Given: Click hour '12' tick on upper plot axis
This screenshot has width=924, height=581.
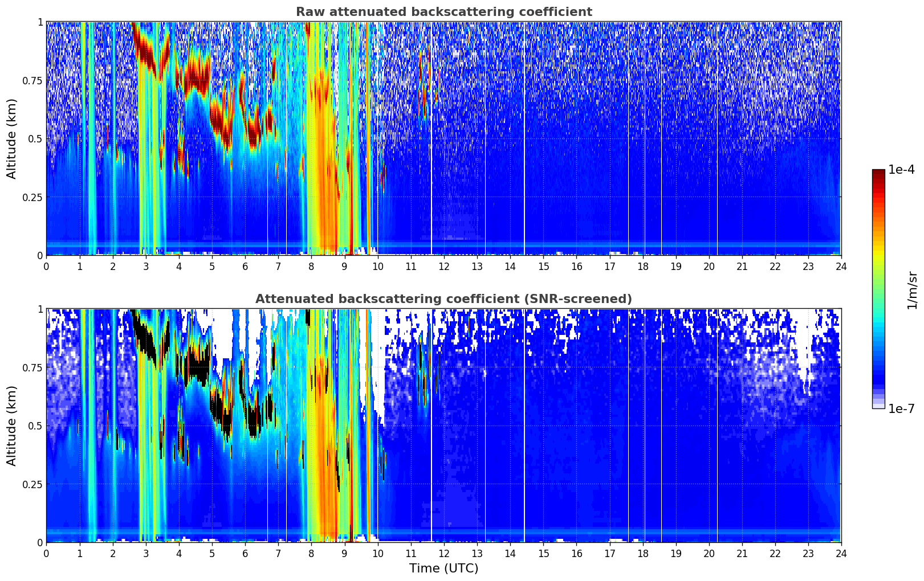Looking at the screenshot, I should [443, 266].
